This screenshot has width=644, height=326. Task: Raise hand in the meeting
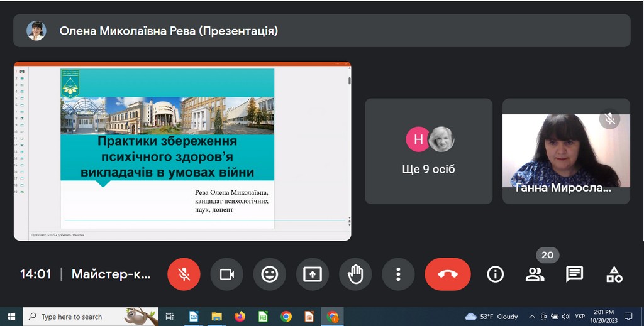(355, 274)
